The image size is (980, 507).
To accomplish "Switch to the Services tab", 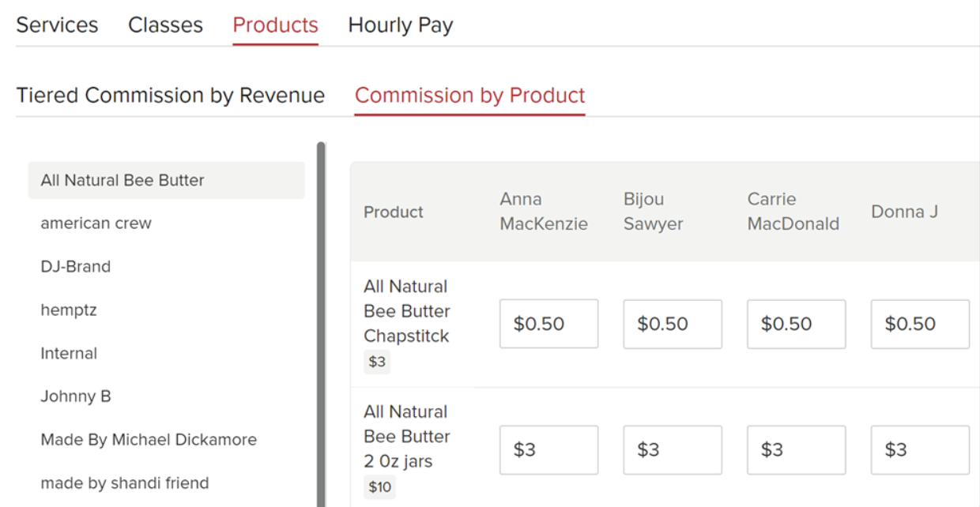I will point(57,25).
